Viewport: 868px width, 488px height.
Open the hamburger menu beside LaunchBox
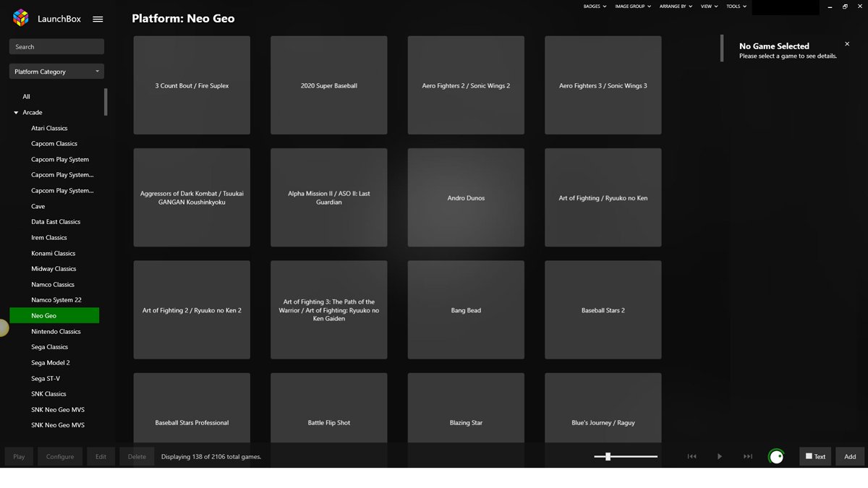click(x=98, y=20)
